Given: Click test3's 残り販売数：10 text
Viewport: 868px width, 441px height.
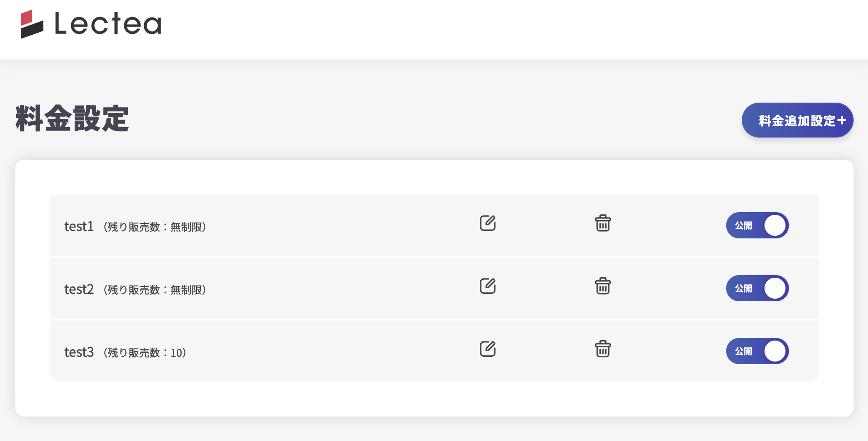Looking at the screenshot, I should (x=145, y=353).
